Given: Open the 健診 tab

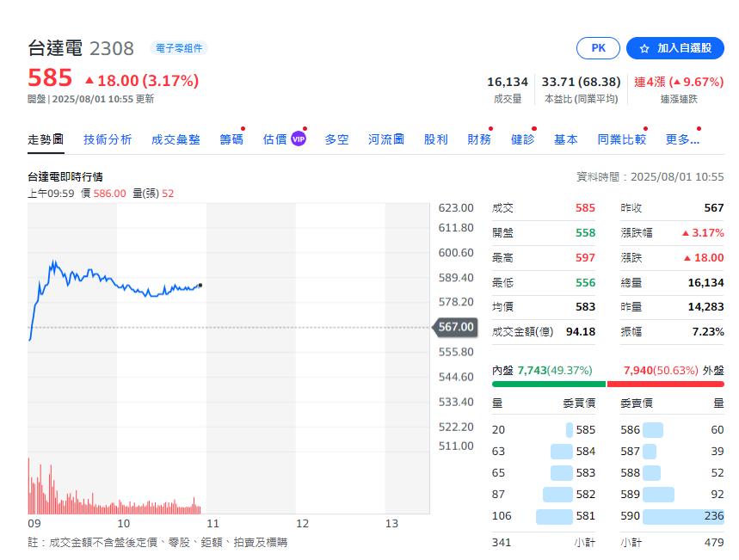Looking at the screenshot, I should pyautogui.click(x=523, y=139).
